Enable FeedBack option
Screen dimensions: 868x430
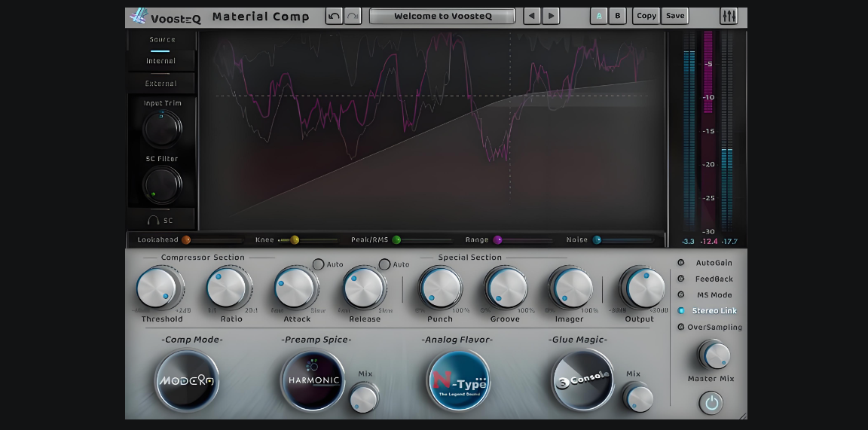(x=706, y=279)
